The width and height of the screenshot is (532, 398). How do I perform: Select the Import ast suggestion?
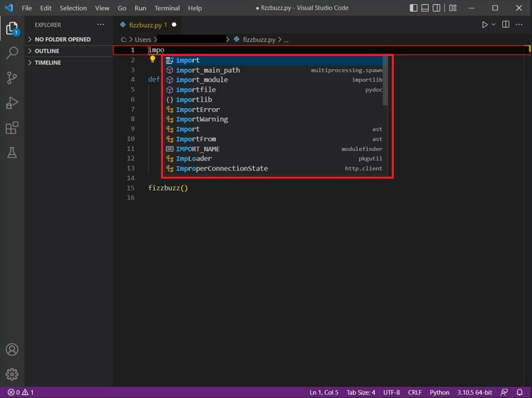(276, 129)
